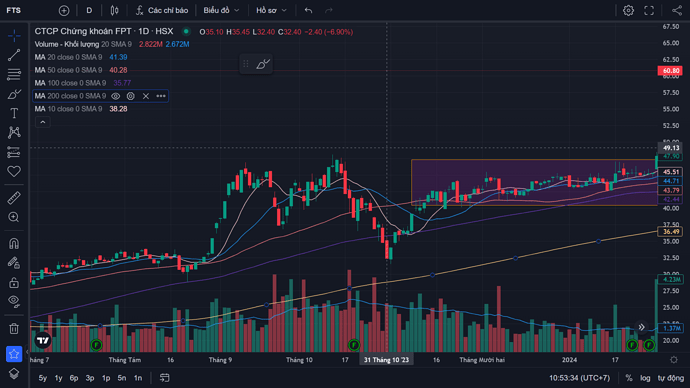This screenshot has width=690, height=388.
Task: Open Các chỉ báo indicators dialog
Action: [162, 11]
